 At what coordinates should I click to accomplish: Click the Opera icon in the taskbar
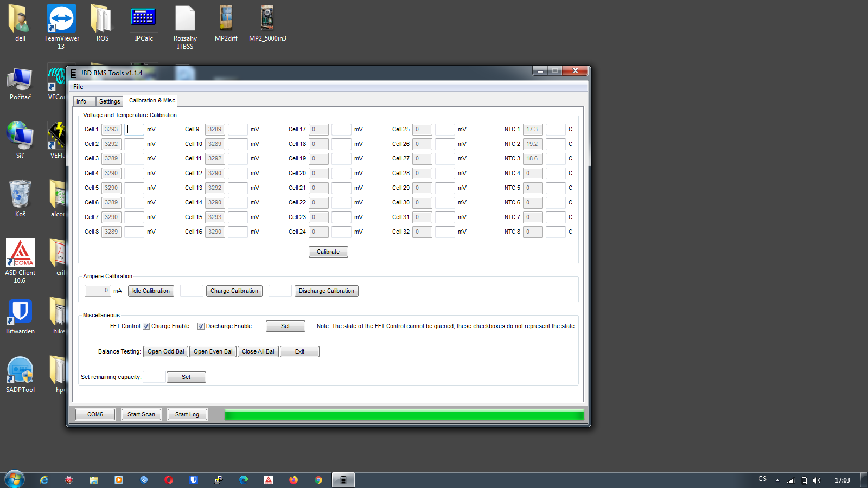[x=169, y=480]
